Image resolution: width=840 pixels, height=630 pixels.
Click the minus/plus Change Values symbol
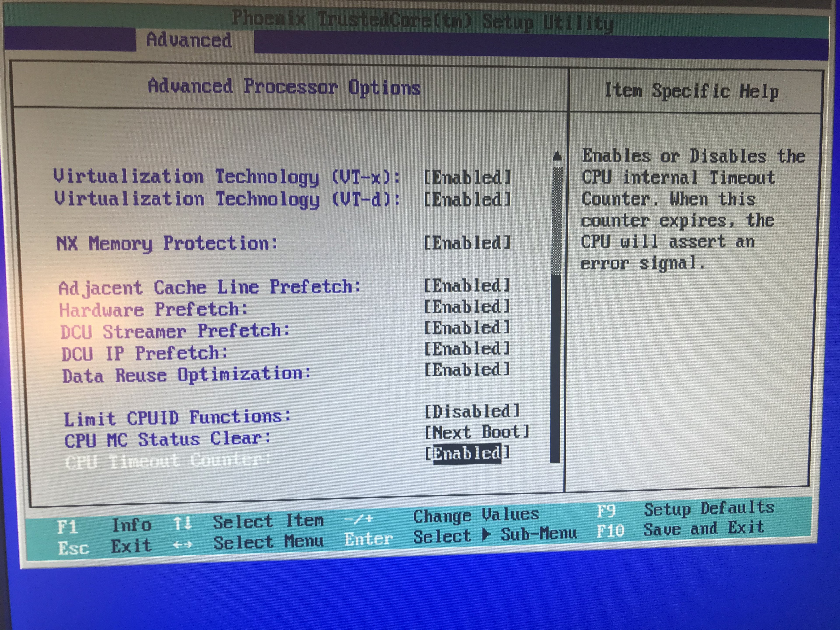pos(359,519)
